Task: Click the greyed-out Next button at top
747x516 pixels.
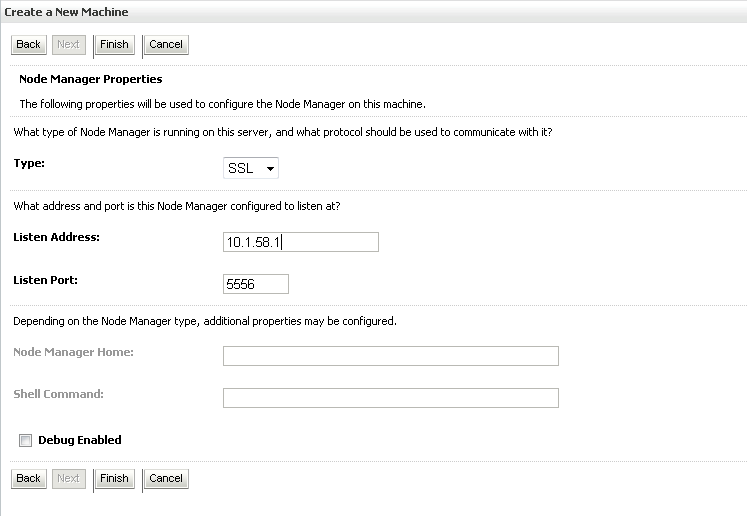Action: pos(69,44)
